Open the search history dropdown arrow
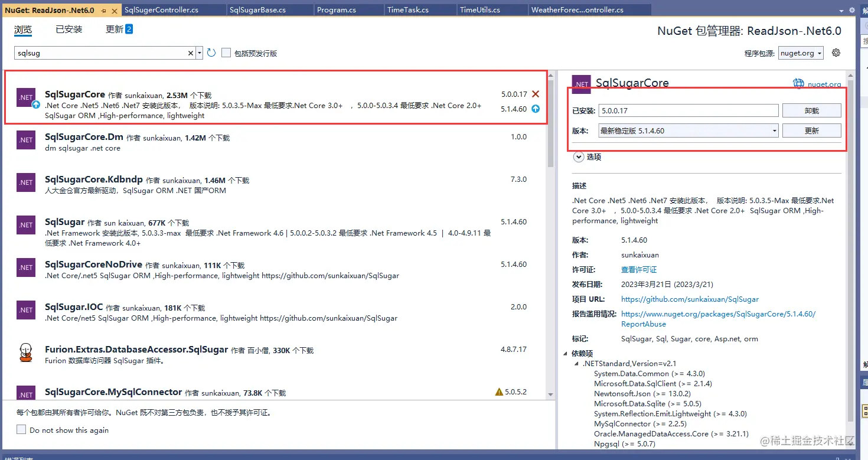Viewport: 868px width, 460px height. click(200, 53)
